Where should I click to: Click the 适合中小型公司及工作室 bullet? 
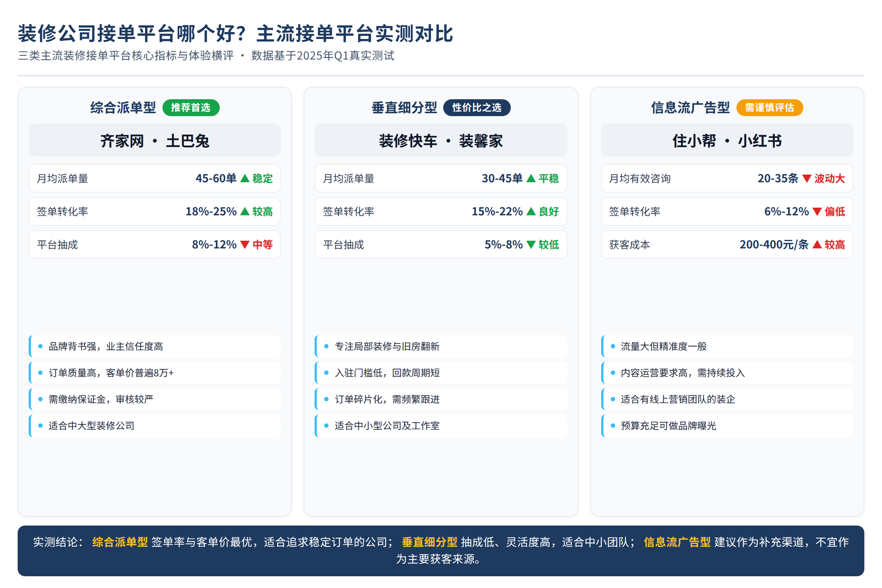point(441,426)
